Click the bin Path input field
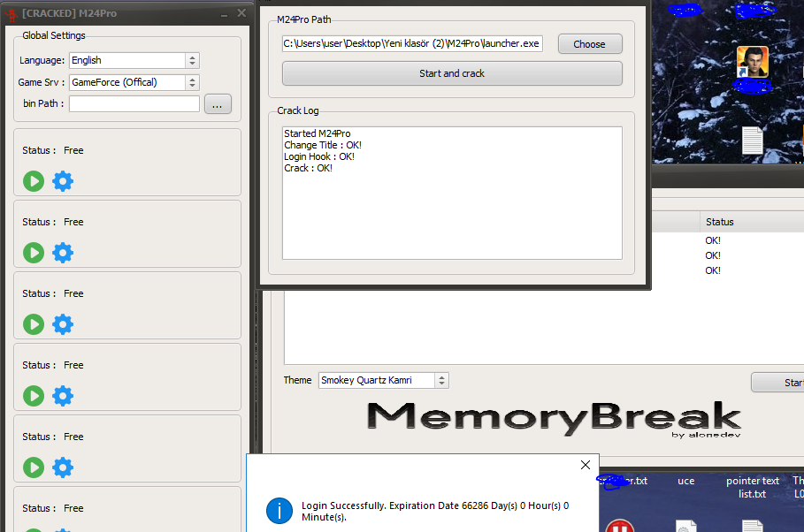This screenshot has width=804, height=532. (134, 104)
